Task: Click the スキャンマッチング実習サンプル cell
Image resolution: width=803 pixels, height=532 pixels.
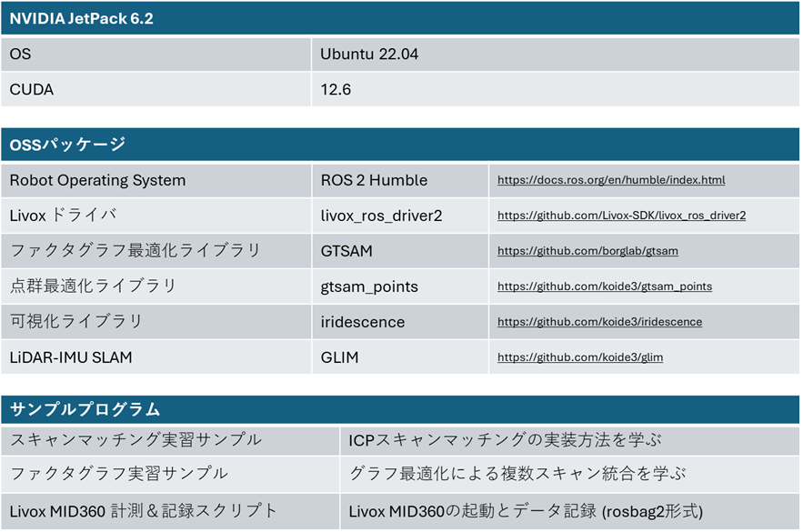Action: click(136, 440)
